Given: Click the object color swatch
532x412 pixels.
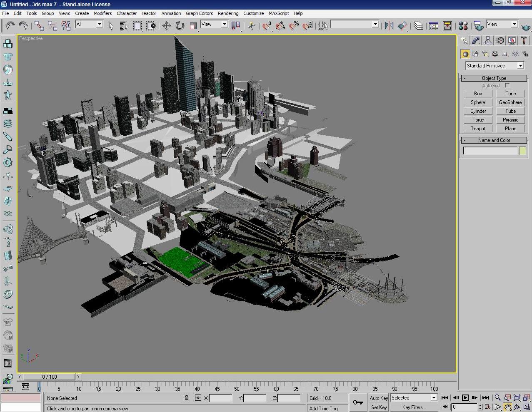Looking at the screenshot, I should tap(522, 151).
